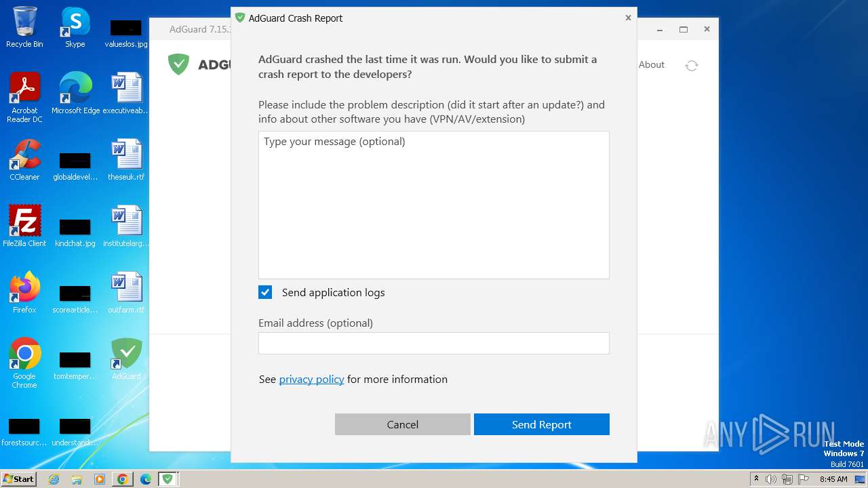Click AdGuard shield logo in main window

pyautogui.click(x=178, y=64)
